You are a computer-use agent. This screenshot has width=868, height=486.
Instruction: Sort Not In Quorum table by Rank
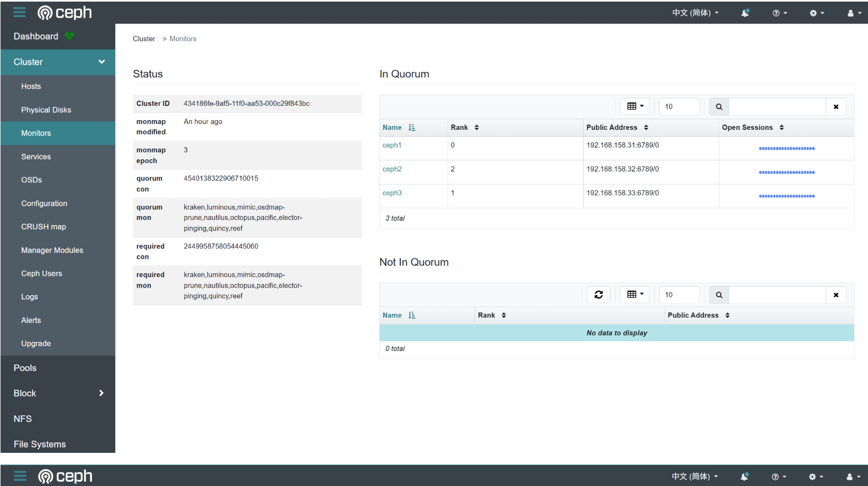point(492,315)
